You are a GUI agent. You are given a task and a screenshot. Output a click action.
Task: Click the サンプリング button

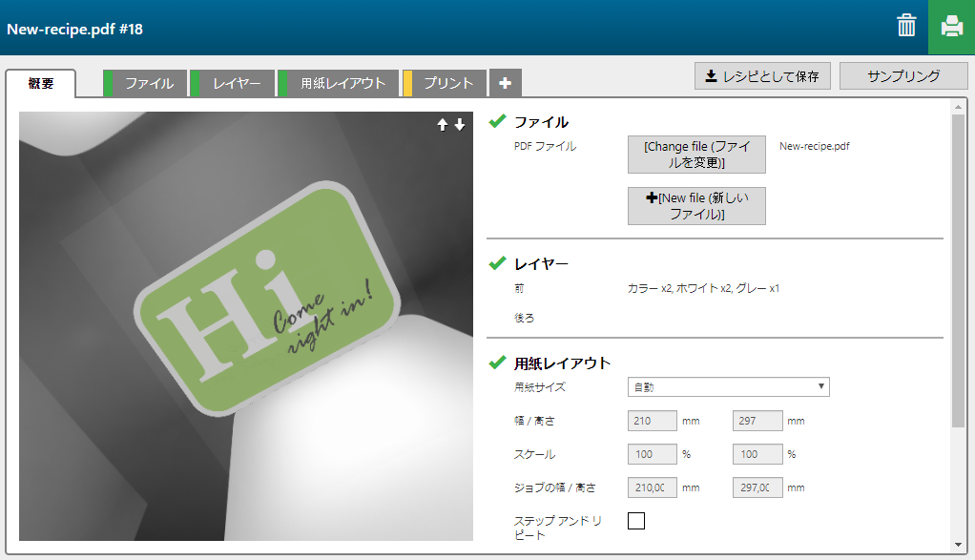coord(903,75)
